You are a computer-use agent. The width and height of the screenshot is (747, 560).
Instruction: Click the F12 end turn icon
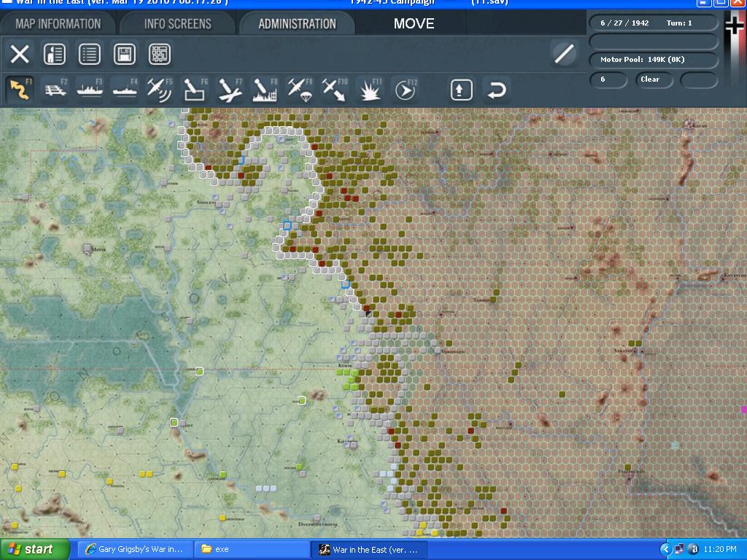click(405, 90)
